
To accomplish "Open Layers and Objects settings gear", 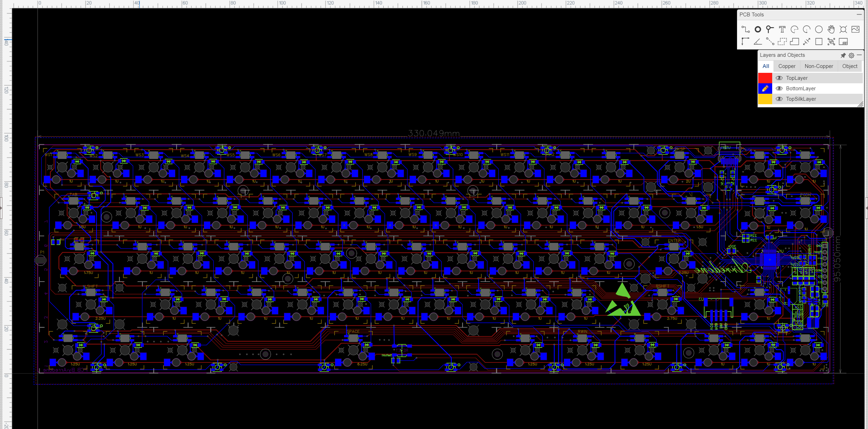I will click(x=851, y=55).
